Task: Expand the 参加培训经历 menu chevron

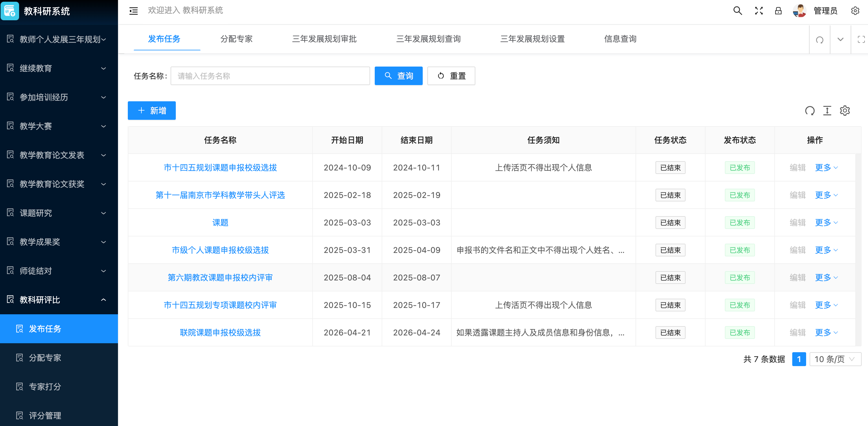Action: pyautogui.click(x=104, y=98)
